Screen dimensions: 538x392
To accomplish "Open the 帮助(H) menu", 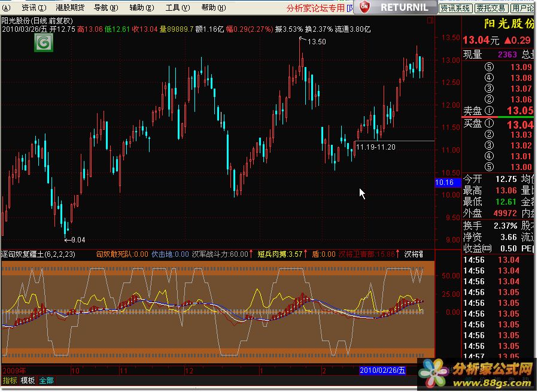I will coord(214,7).
